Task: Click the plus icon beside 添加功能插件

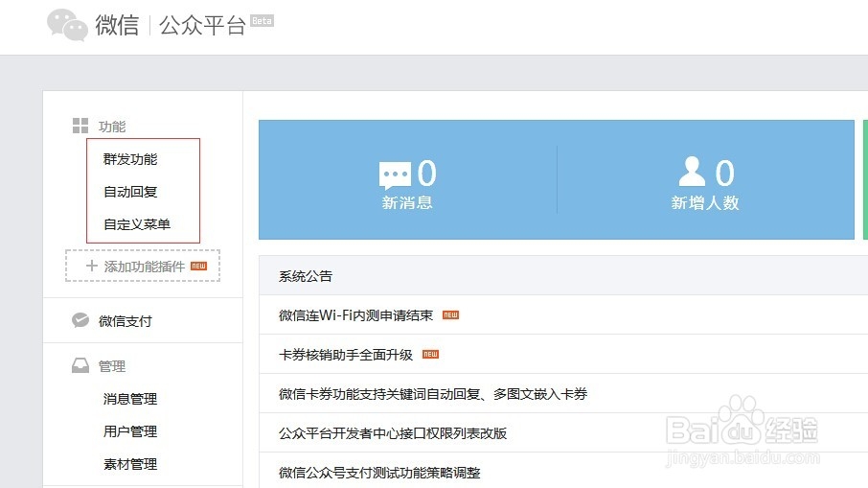Action: tap(92, 266)
